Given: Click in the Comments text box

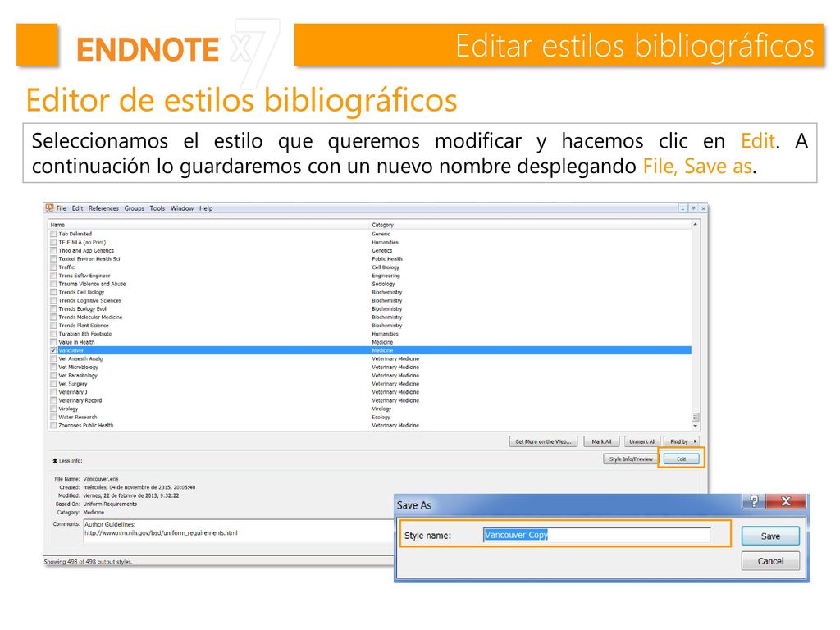Looking at the screenshot, I should coord(239,531).
